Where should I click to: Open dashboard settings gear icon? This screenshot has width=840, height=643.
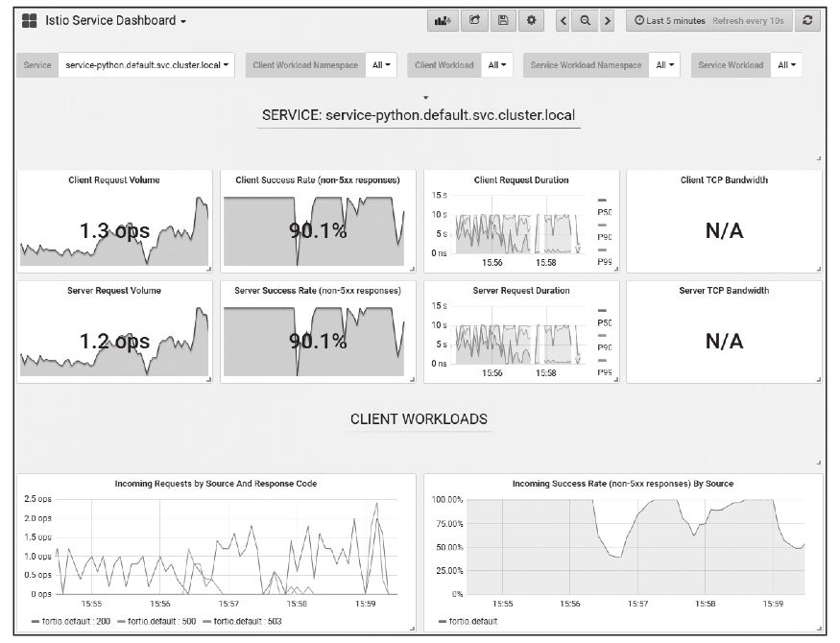tap(531, 20)
